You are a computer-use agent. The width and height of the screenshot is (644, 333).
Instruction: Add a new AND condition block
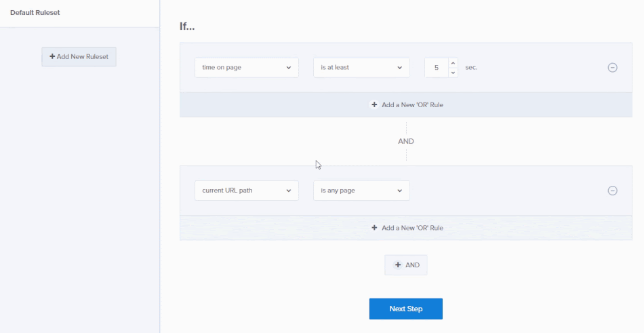tap(407, 265)
